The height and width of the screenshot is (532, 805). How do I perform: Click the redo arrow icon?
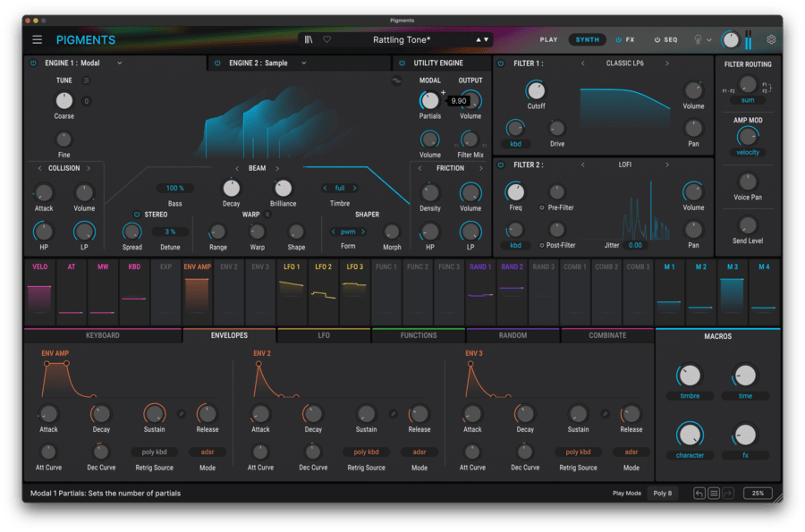coord(730,493)
